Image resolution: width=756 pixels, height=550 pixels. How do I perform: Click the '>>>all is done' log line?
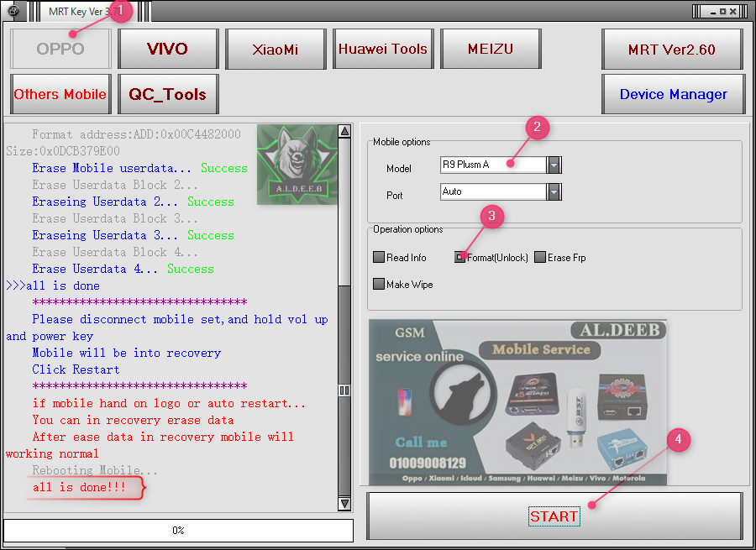(x=53, y=285)
